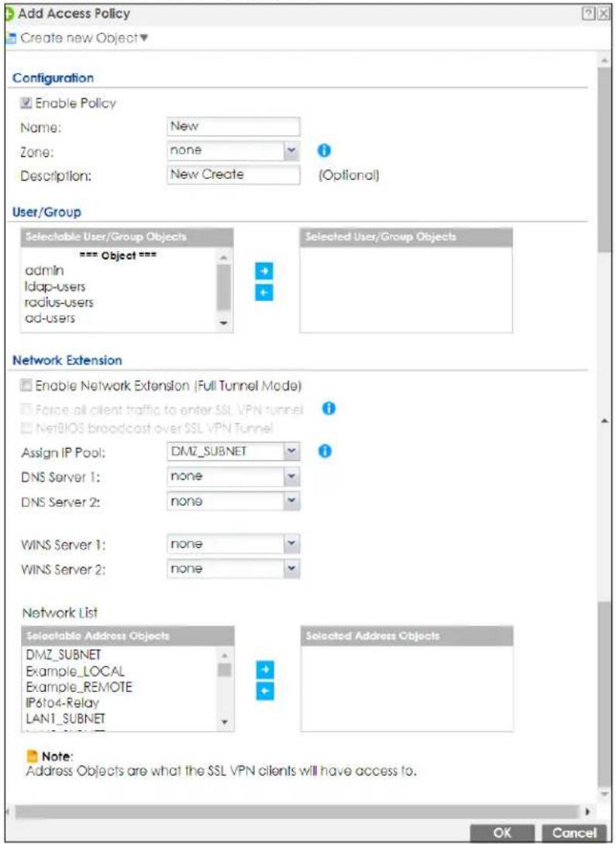Select Example_REMOTE address object

click(x=78, y=687)
